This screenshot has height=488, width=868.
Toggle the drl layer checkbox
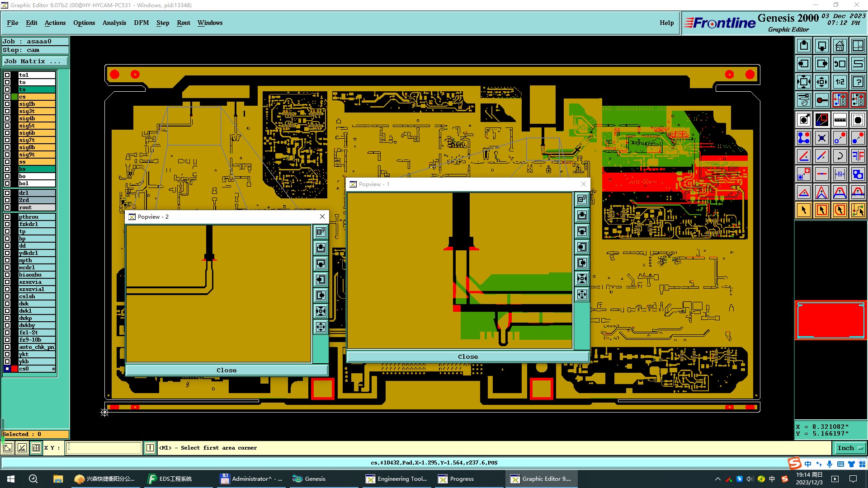coord(7,193)
